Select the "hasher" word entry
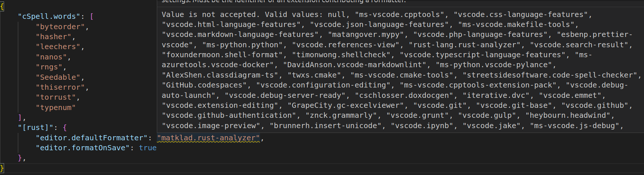 tap(54, 37)
